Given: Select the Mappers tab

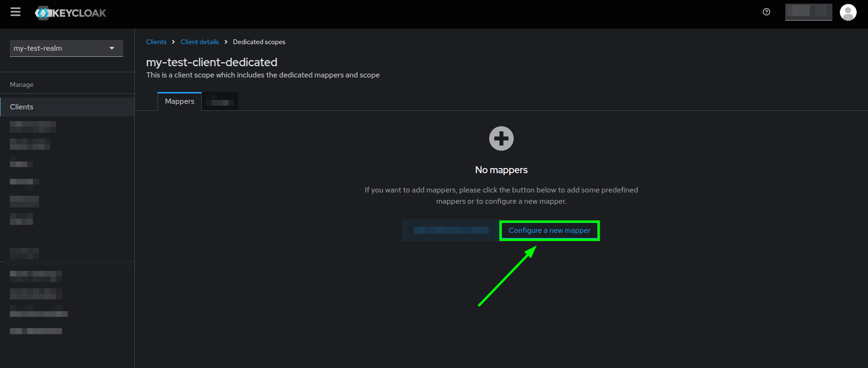Looking at the screenshot, I should pyautogui.click(x=180, y=101).
